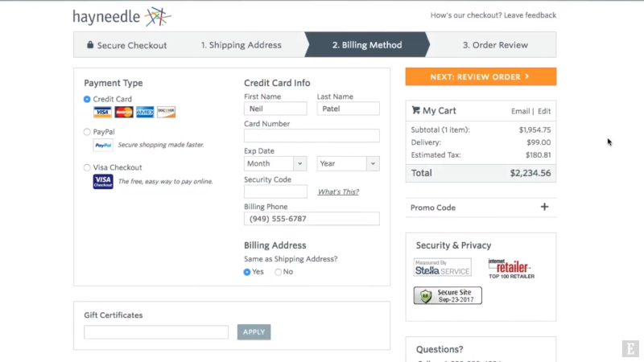Click the MasterCard card icon

coord(123,113)
